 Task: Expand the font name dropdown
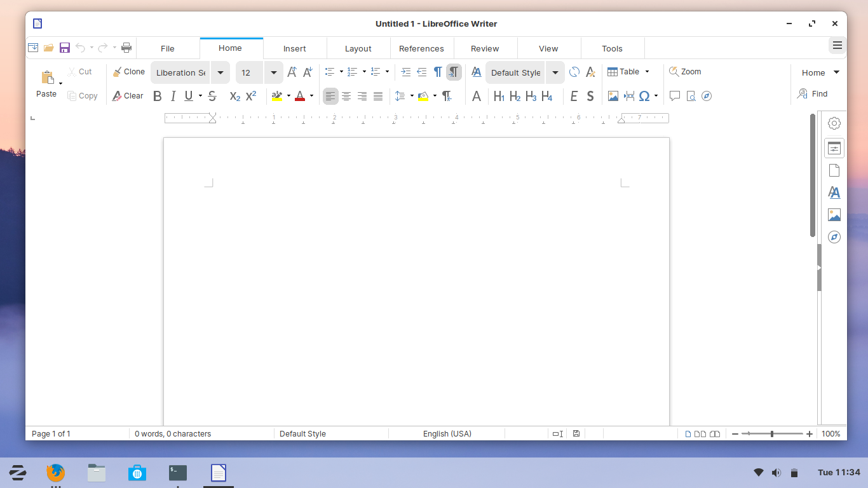[x=220, y=72]
